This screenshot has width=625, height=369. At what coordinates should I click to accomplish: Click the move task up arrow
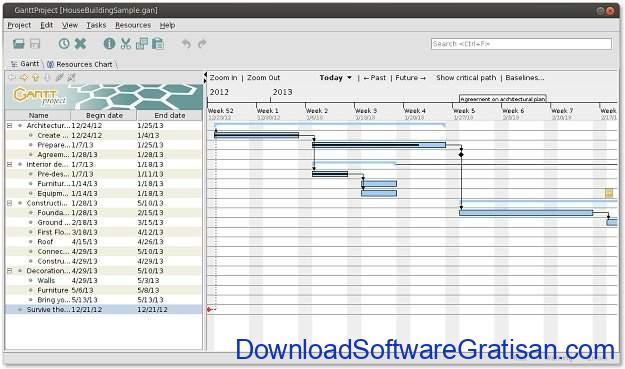[x=36, y=77]
